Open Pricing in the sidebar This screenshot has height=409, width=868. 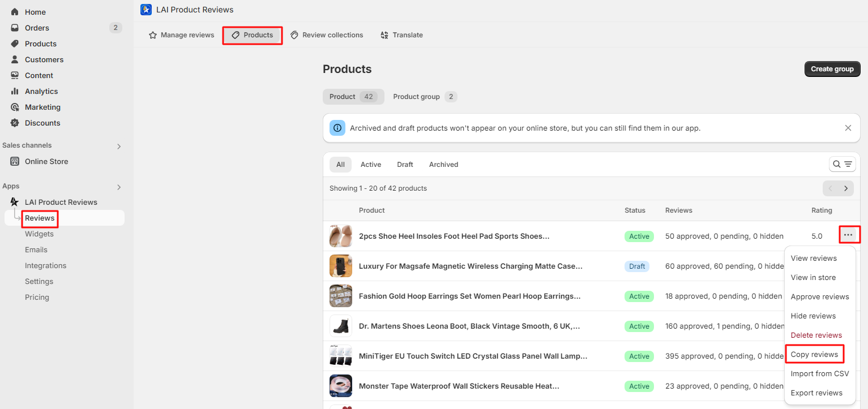[37, 297]
